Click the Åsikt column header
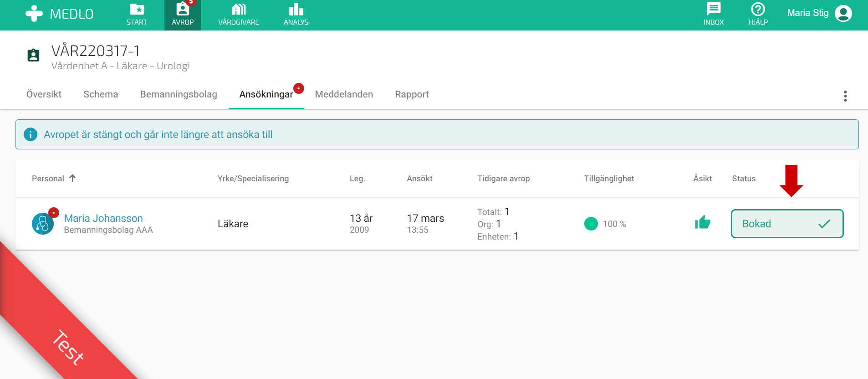This screenshot has height=379, width=868. (x=702, y=179)
